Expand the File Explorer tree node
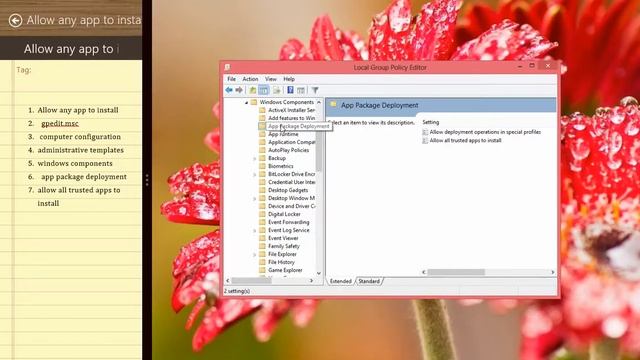 [255, 254]
